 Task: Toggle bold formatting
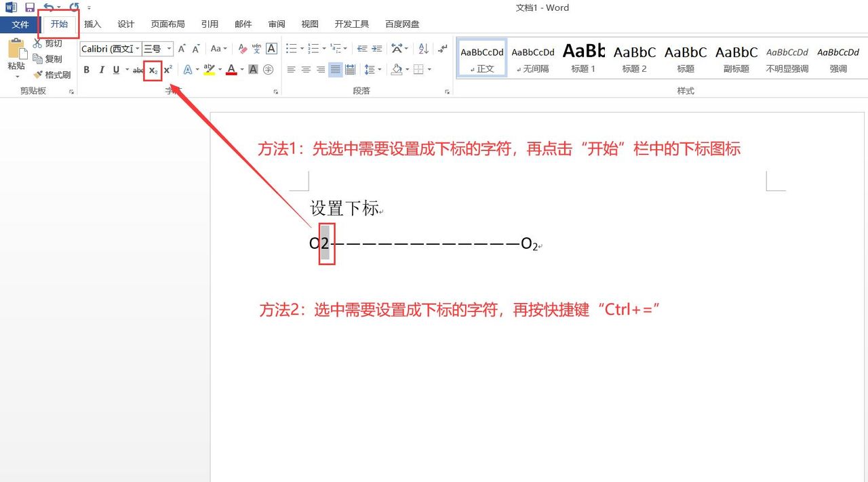(87, 70)
